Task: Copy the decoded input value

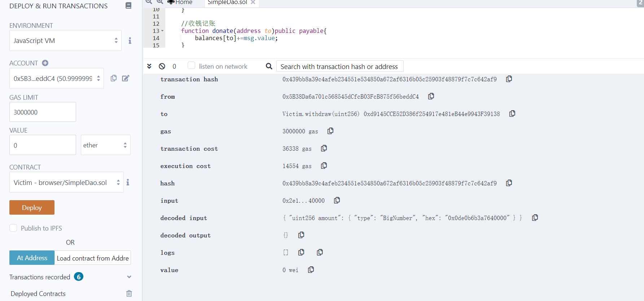Action: click(x=535, y=218)
